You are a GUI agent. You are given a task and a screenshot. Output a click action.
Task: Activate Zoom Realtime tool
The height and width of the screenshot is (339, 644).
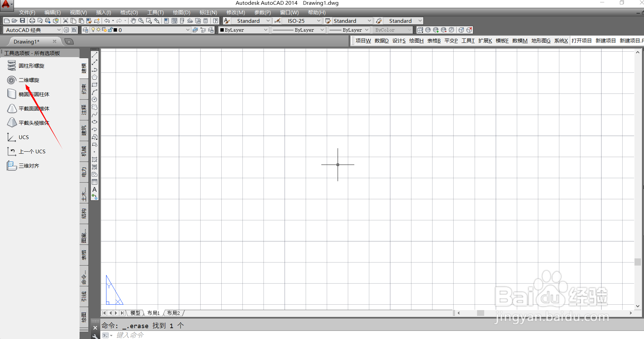point(141,21)
